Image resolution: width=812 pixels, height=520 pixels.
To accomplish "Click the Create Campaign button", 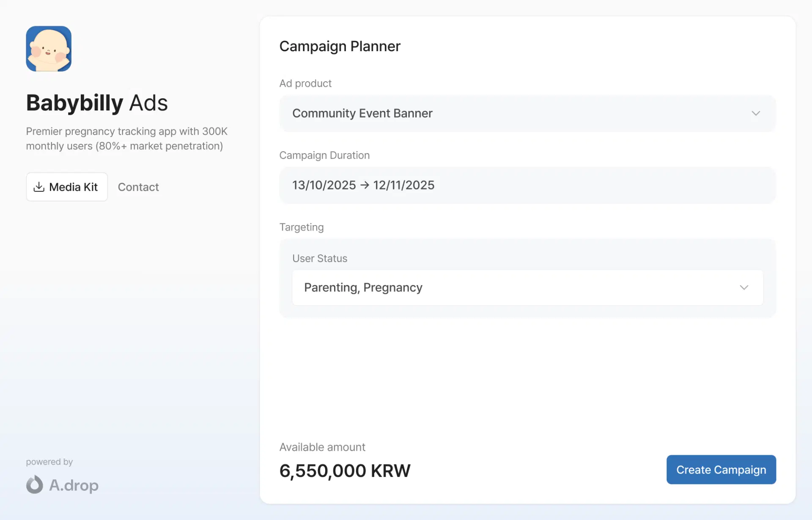I will 721,470.
